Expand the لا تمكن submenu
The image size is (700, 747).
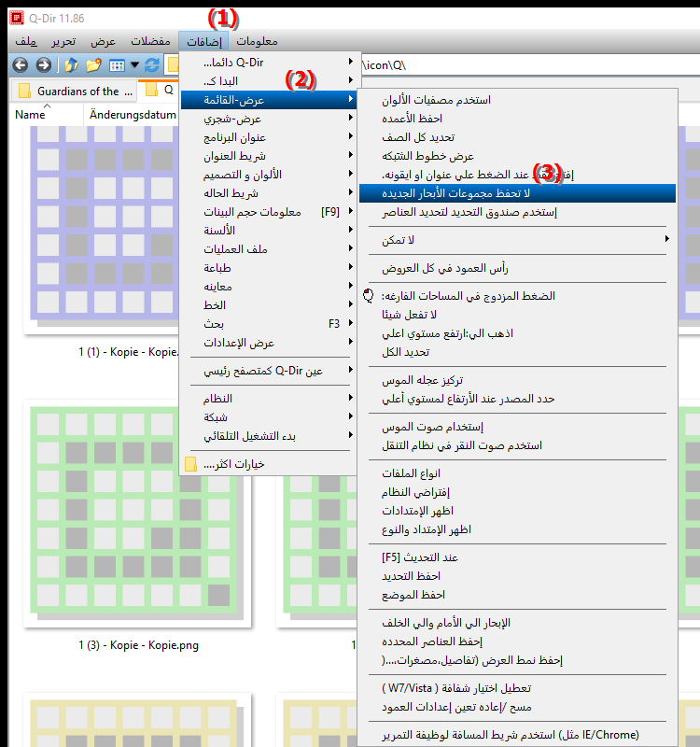(x=517, y=240)
